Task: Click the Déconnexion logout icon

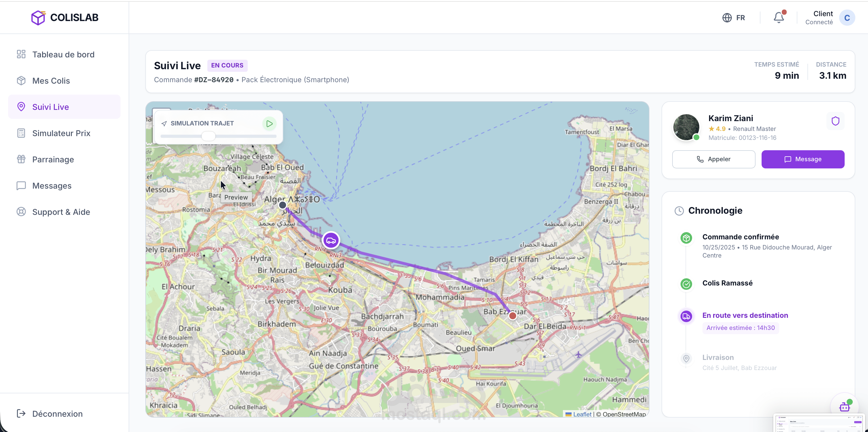Action: (21, 414)
